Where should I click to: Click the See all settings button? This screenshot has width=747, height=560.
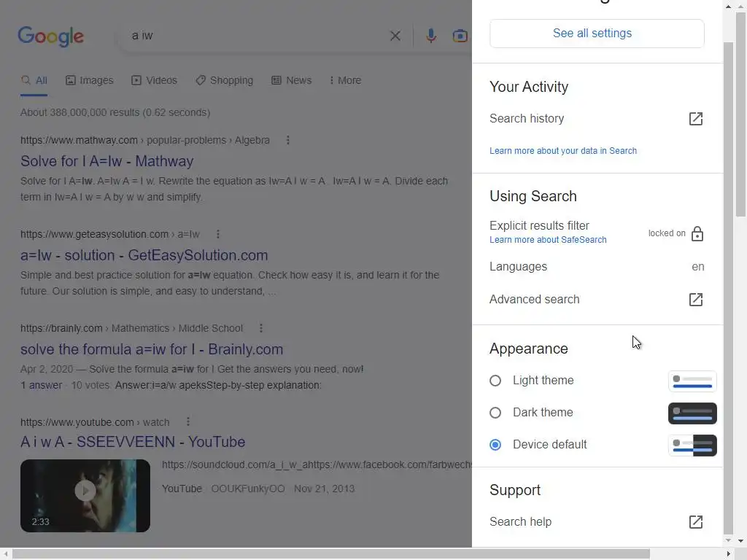click(597, 34)
